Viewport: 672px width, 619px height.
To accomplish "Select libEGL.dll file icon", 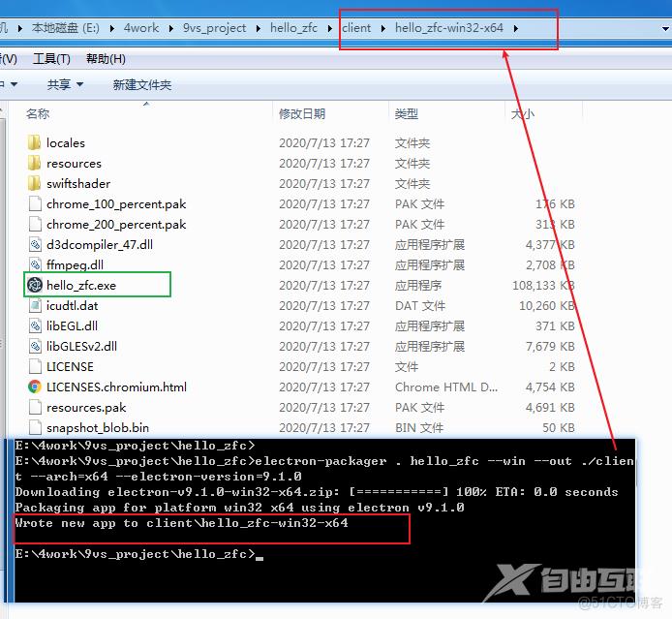I will click(35, 326).
